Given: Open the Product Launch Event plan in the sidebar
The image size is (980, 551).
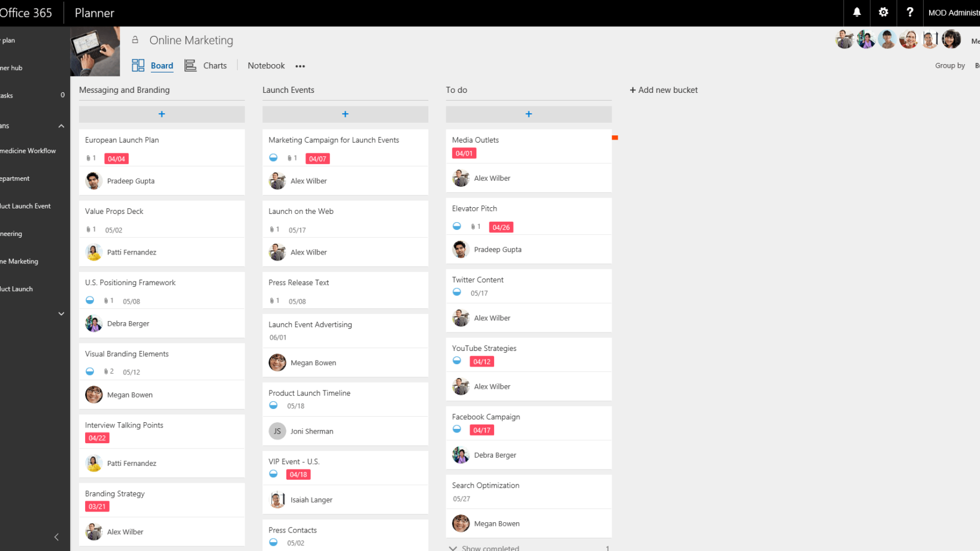Looking at the screenshot, I should (x=25, y=206).
